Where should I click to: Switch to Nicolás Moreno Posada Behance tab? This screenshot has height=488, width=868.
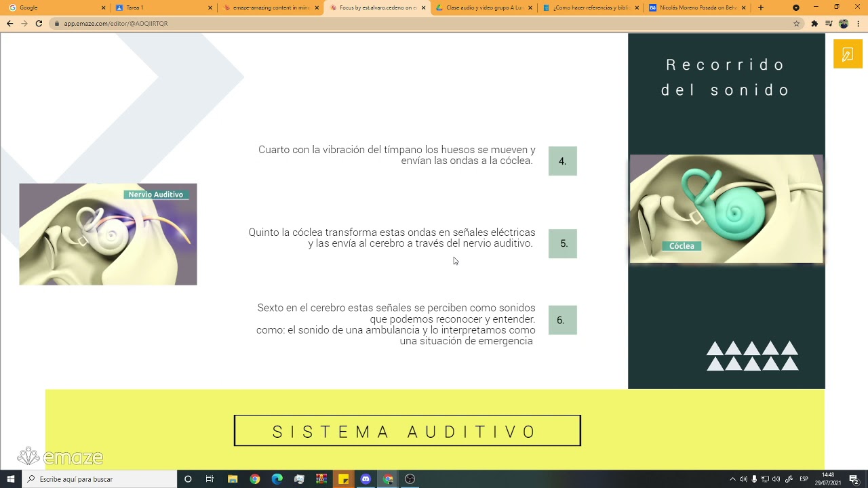[x=698, y=7]
